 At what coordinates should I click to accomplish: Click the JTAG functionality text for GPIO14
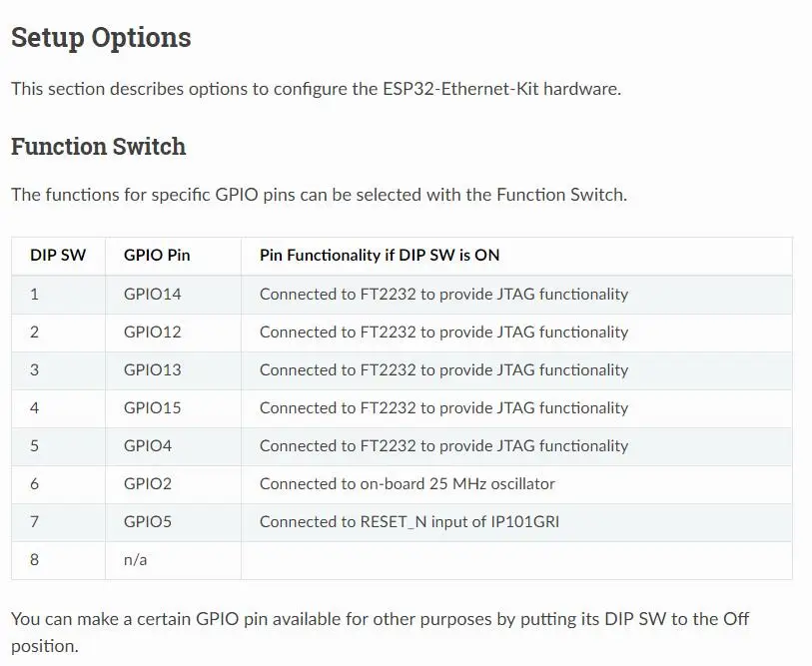pyautogui.click(x=443, y=295)
